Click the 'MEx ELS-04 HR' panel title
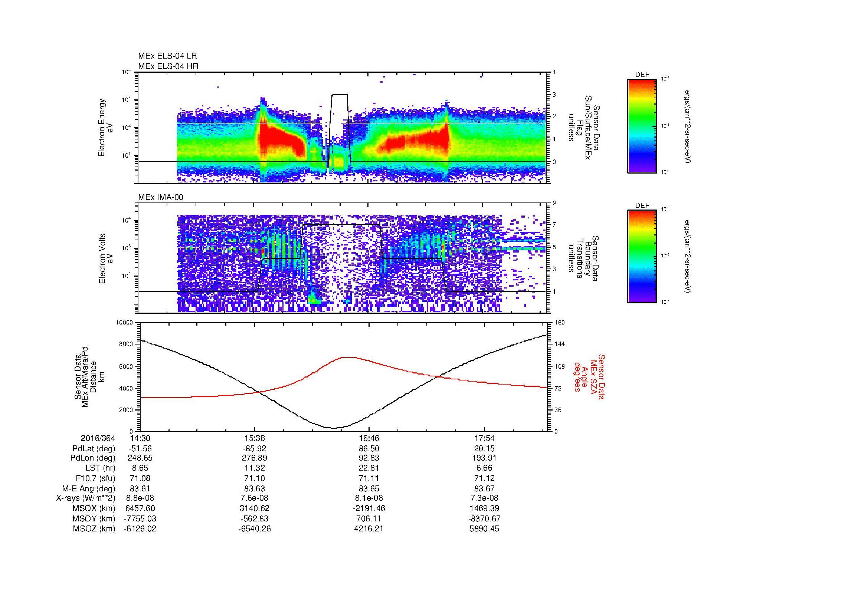Screen dimensions: 868x613 168,66
